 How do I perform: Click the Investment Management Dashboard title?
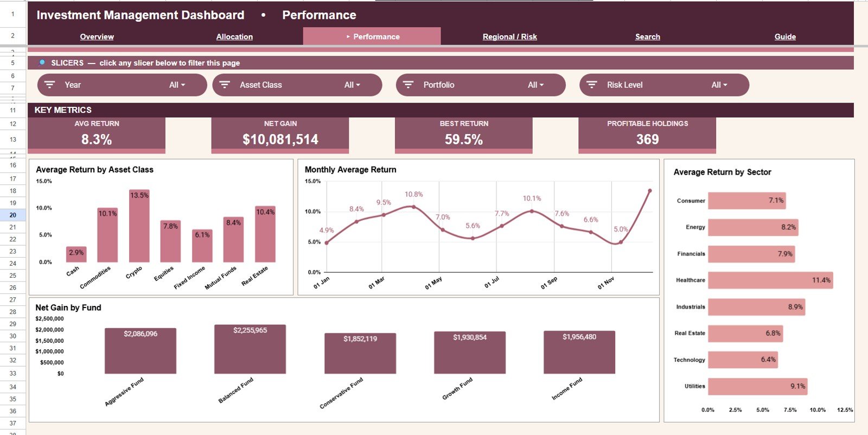coord(140,15)
